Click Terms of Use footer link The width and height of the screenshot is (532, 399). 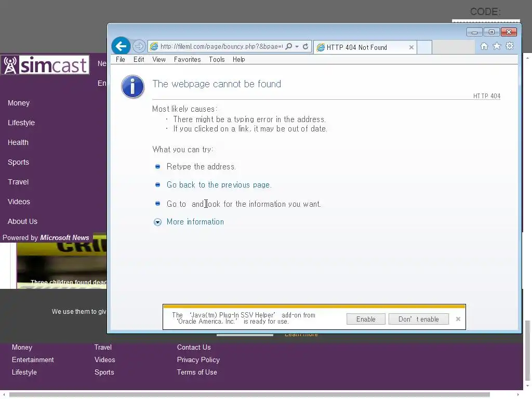pos(197,372)
